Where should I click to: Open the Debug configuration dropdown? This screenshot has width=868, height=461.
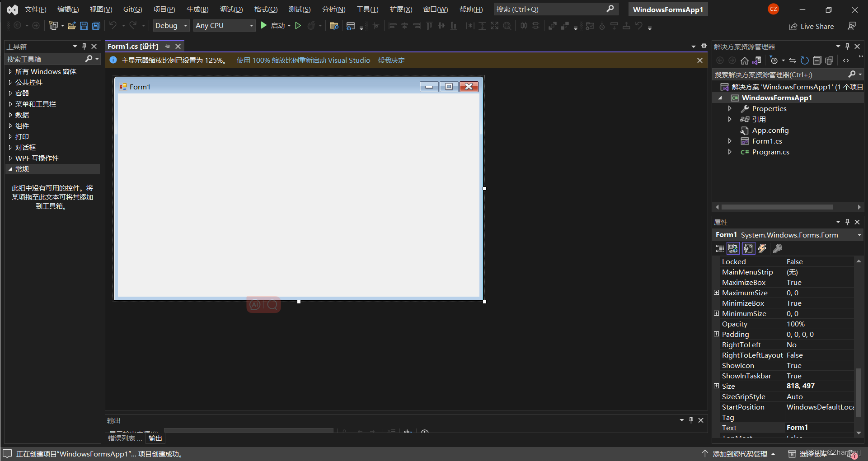[x=171, y=26]
